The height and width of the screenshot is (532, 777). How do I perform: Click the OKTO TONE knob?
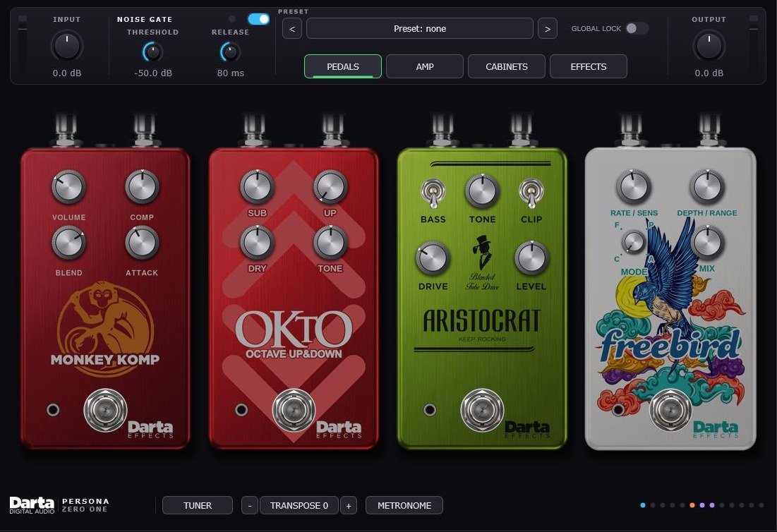coord(330,242)
